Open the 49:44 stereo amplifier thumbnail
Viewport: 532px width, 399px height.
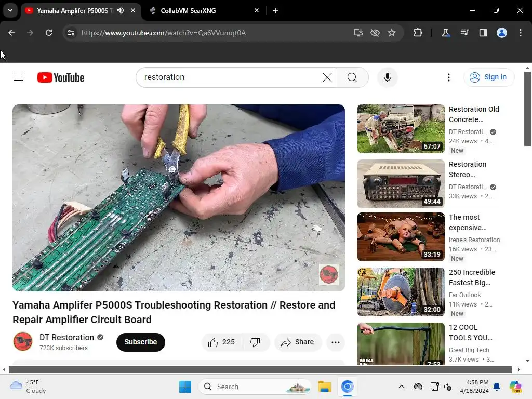[x=401, y=183]
